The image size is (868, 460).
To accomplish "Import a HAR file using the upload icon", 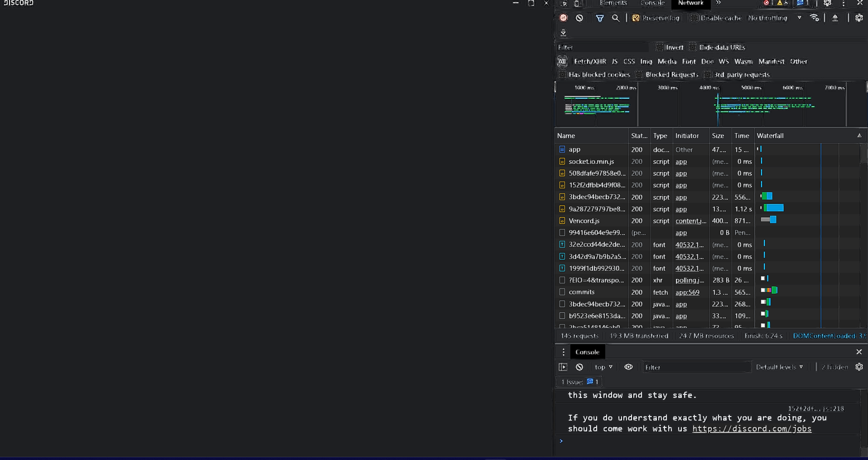I will [x=835, y=18].
